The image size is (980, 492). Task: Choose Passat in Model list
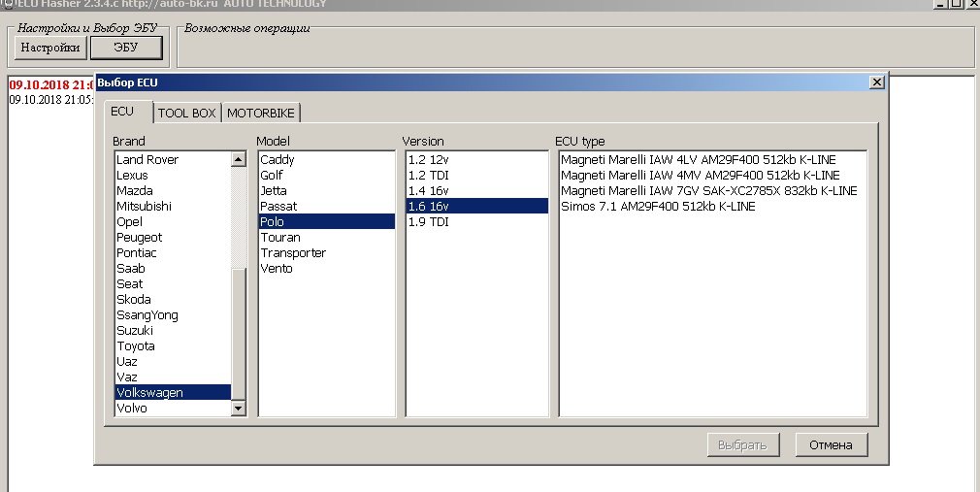click(x=327, y=207)
